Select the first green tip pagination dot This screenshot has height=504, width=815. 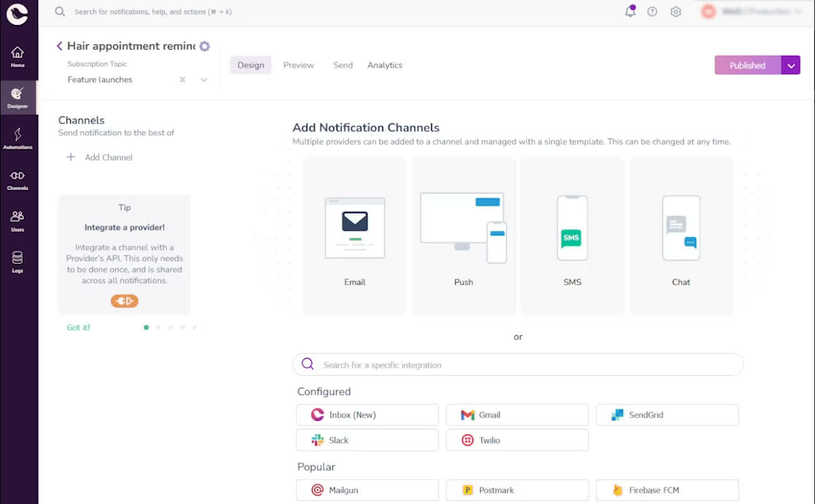[146, 327]
